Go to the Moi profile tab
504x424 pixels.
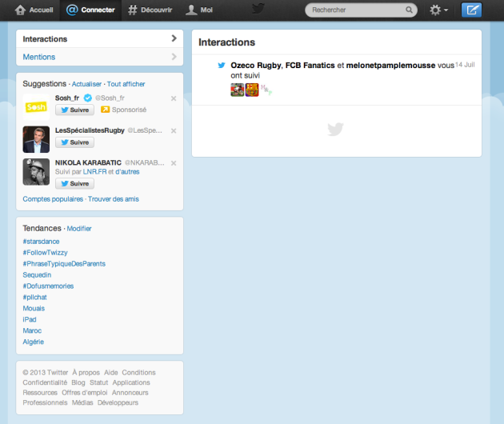tap(199, 10)
